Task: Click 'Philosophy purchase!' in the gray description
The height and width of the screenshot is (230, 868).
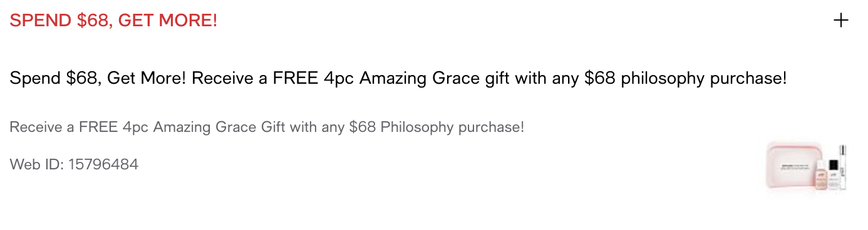Action: pyautogui.click(x=452, y=127)
